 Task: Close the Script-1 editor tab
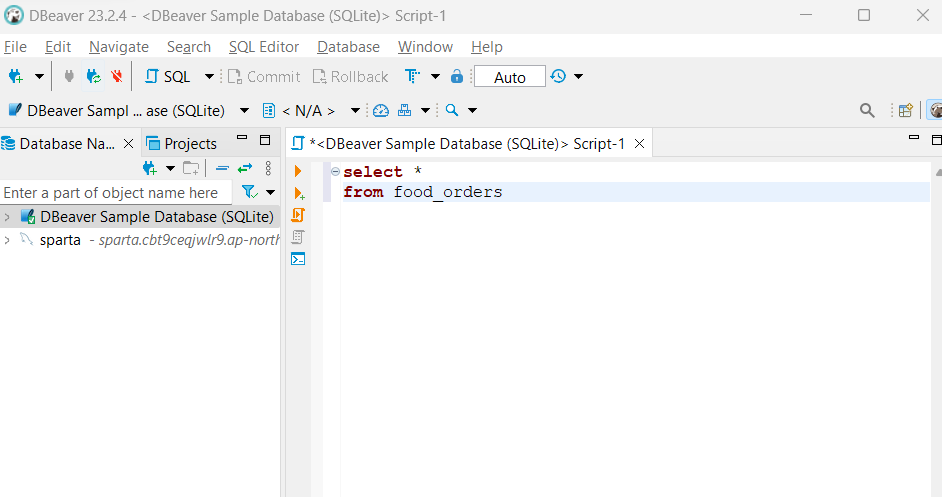(640, 144)
